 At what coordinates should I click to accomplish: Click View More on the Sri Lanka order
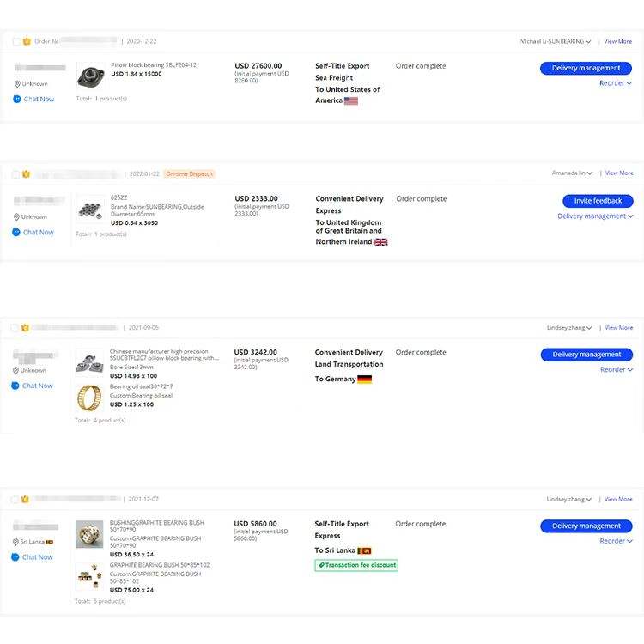click(618, 499)
